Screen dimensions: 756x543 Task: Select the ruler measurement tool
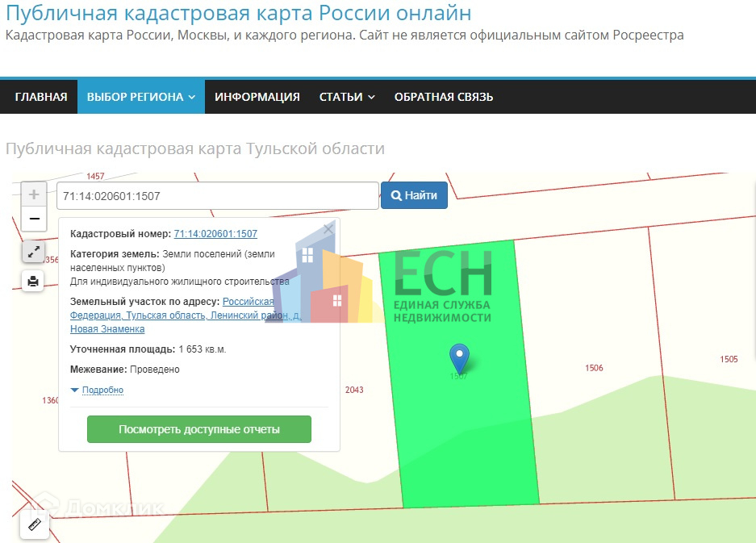tap(35, 524)
